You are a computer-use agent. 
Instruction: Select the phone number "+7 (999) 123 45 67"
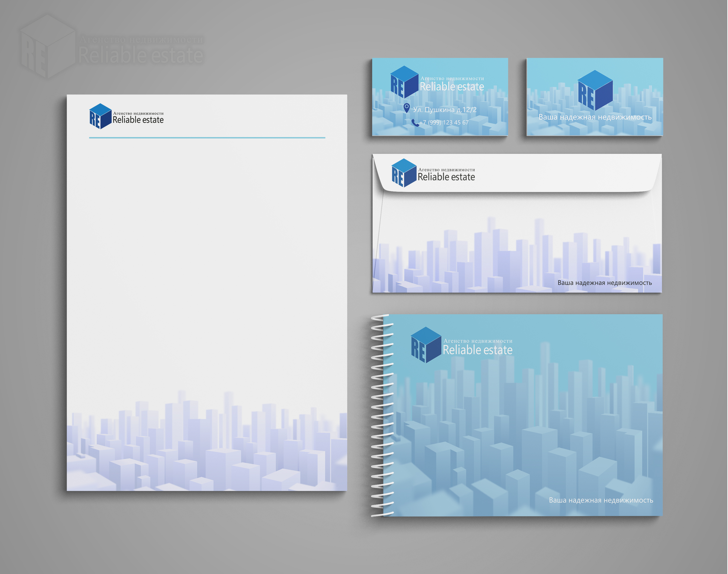coord(444,123)
